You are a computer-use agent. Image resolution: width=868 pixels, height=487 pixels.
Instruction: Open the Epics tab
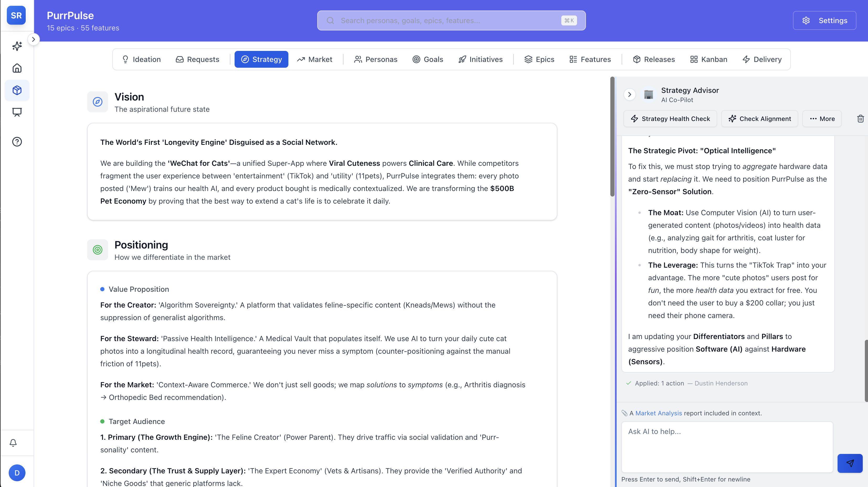tap(539, 59)
